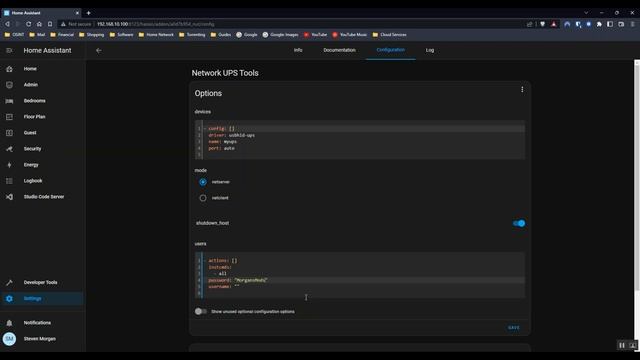Open the Software bookmarks folder

tap(121, 35)
